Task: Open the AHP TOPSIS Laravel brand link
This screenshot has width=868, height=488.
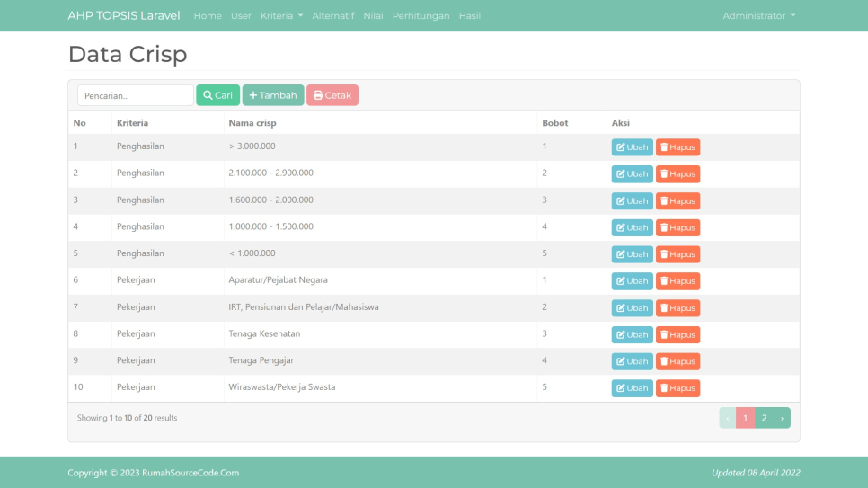Action: pos(124,15)
